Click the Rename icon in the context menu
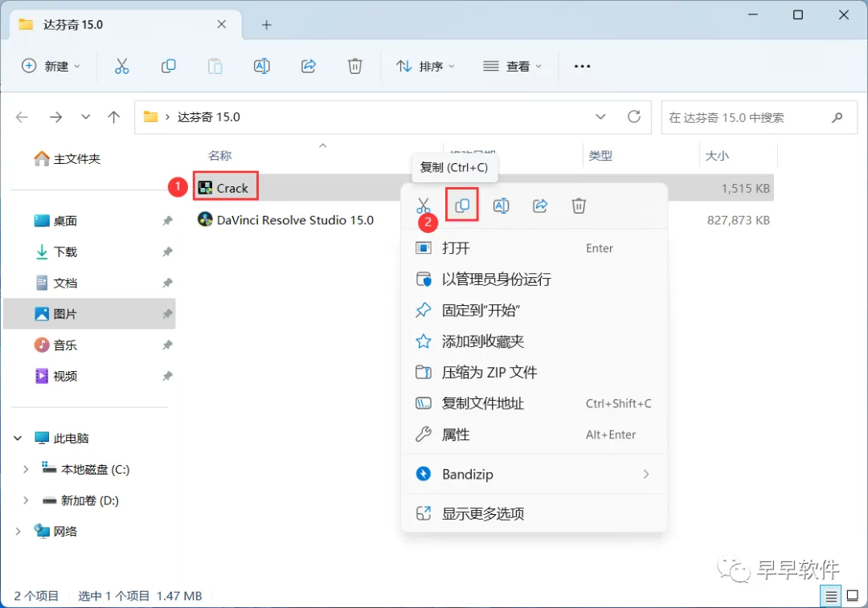Image resolution: width=868 pixels, height=608 pixels. 501,206
